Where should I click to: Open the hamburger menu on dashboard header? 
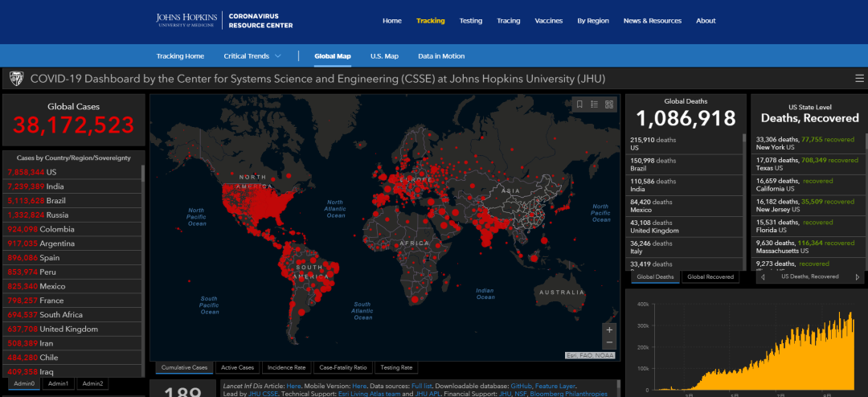point(859,79)
